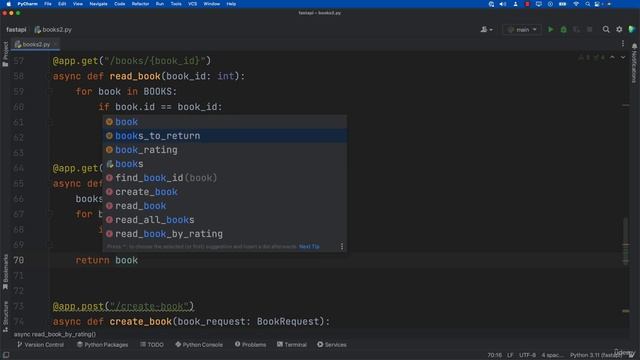Screen dimensions: 640x360
Task: Go to next highlighted error arrow
Action: click(623, 58)
